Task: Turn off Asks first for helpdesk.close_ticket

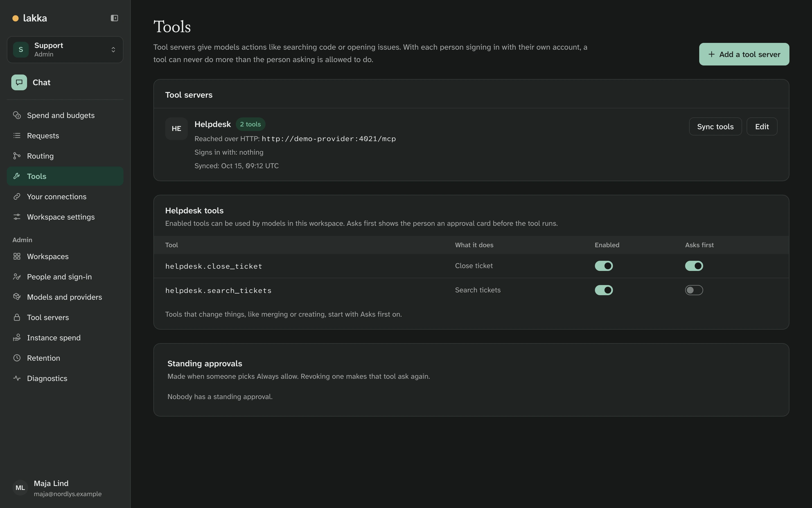Action: (694, 266)
